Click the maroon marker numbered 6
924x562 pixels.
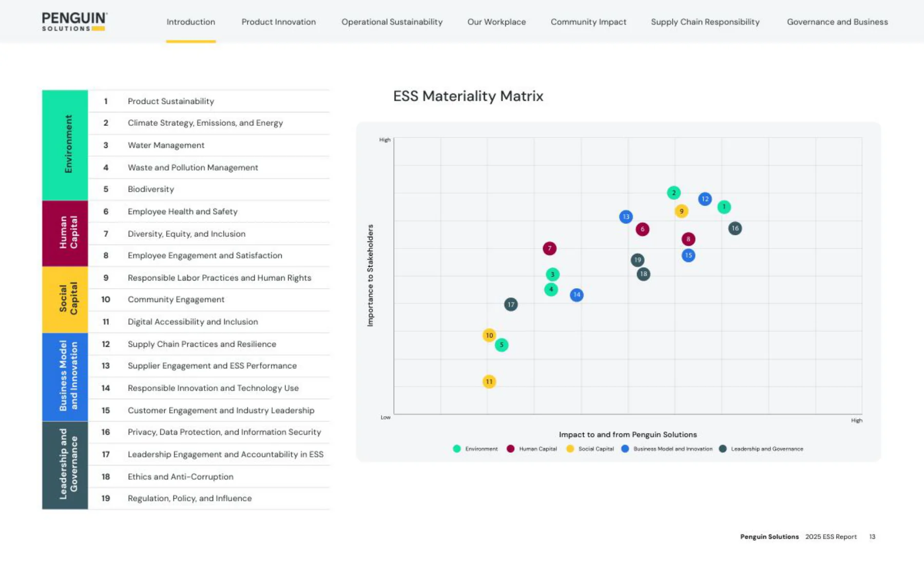642,229
